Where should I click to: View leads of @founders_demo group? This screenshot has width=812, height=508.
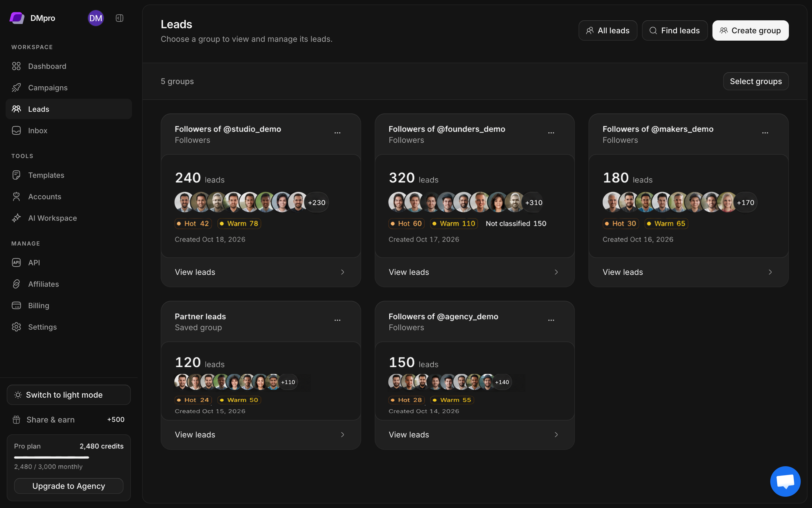coord(475,272)
